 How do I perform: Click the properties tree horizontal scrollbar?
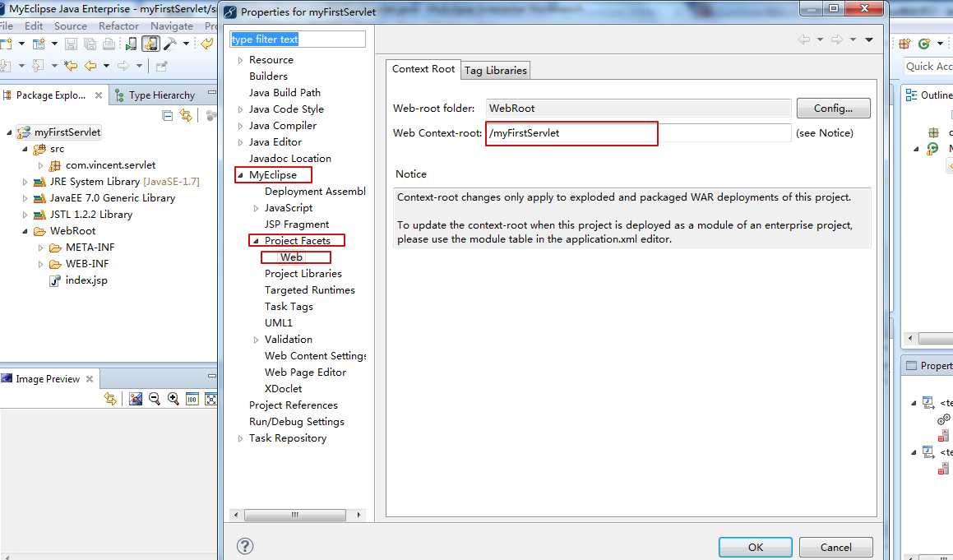tap(294, 515)
